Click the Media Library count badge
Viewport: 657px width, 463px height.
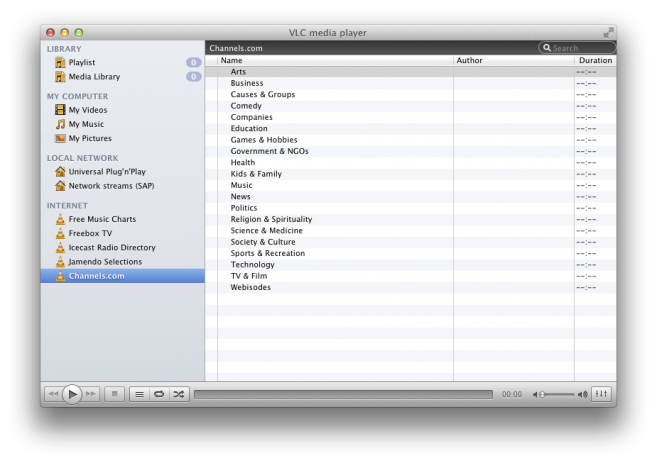[194, 77]
